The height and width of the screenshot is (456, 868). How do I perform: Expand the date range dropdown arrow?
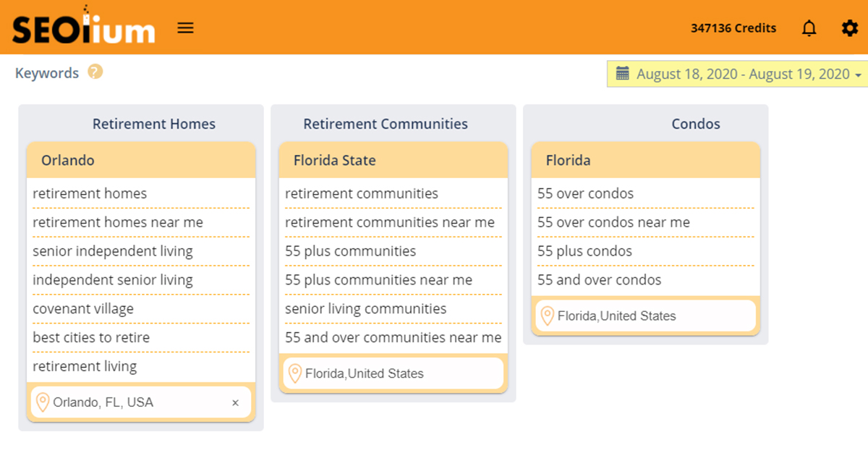(x=858, y=75)
